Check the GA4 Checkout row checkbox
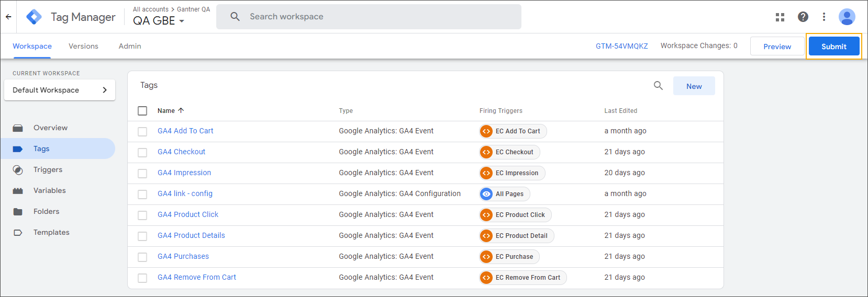The height and width of the screenshot is (297, 868). [142, 153]
